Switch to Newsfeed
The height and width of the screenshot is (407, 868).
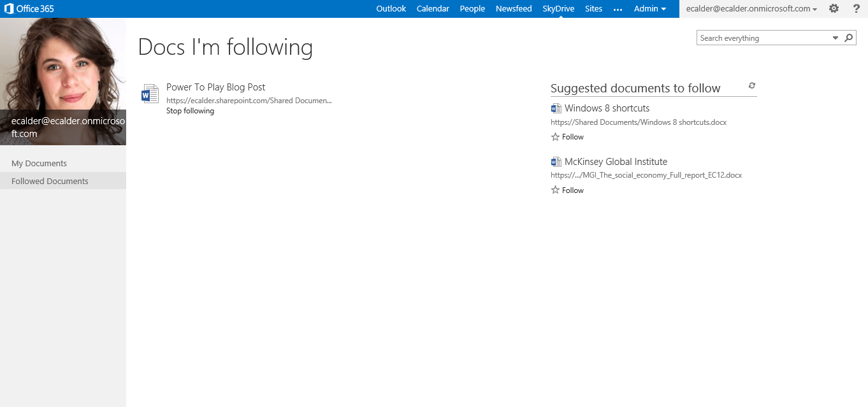(x=514, y=9)
